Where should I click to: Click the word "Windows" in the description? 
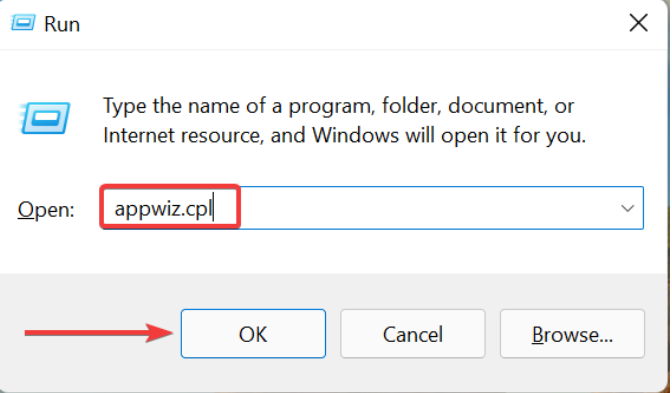click(x=355, y=135)
